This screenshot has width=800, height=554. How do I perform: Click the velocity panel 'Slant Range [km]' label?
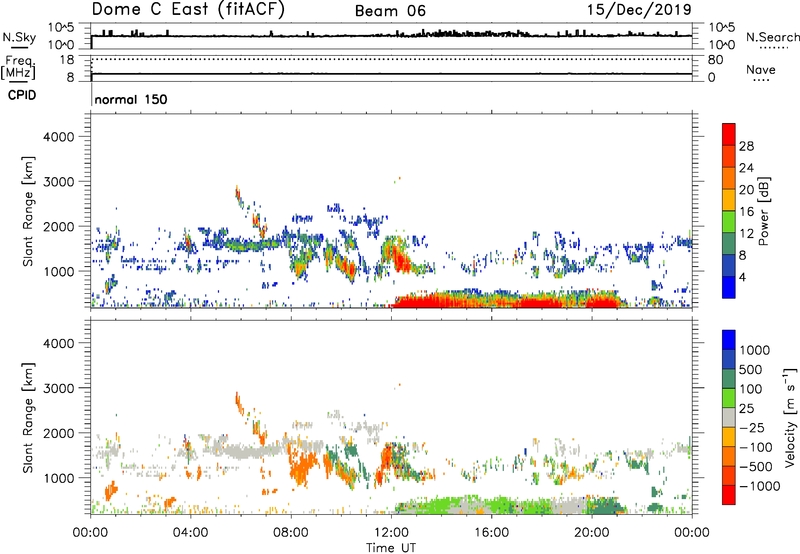(28, 418)
